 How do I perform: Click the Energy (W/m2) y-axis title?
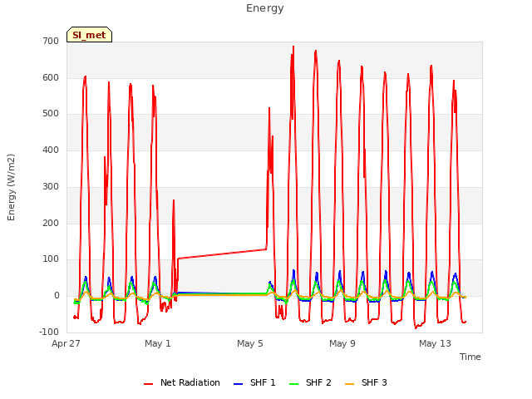(x=11, y=187)
